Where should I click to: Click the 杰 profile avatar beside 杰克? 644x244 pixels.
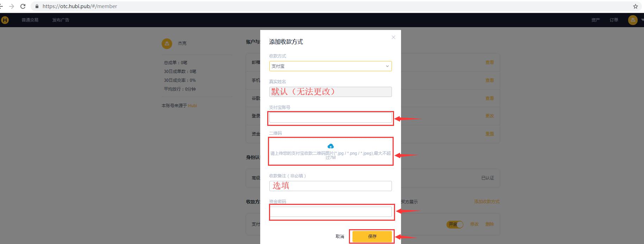pyautogui.click(x=167, y=43)
